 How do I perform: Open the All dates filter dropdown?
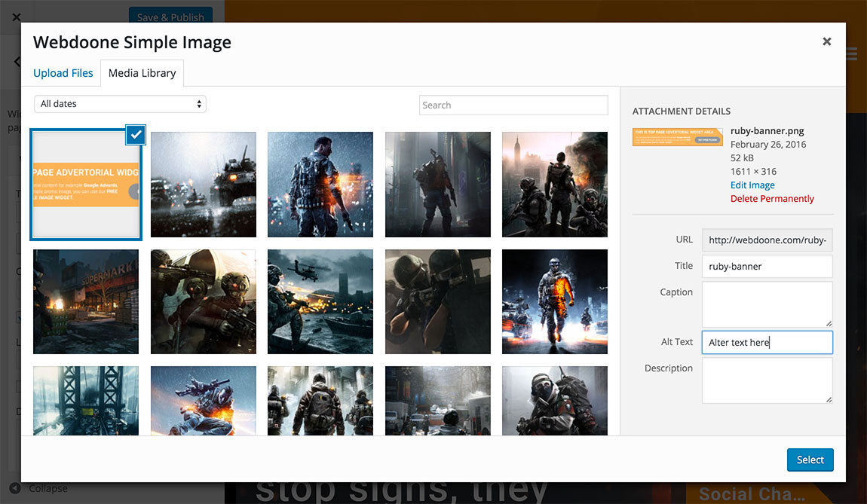[120, 104]
